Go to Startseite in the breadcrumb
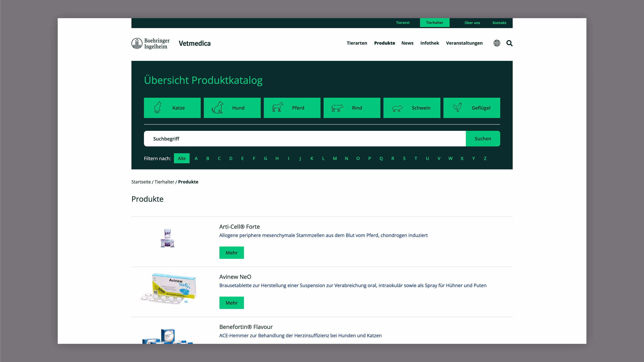Viewport: 644px width, 362px height. [x=141, y=182]
